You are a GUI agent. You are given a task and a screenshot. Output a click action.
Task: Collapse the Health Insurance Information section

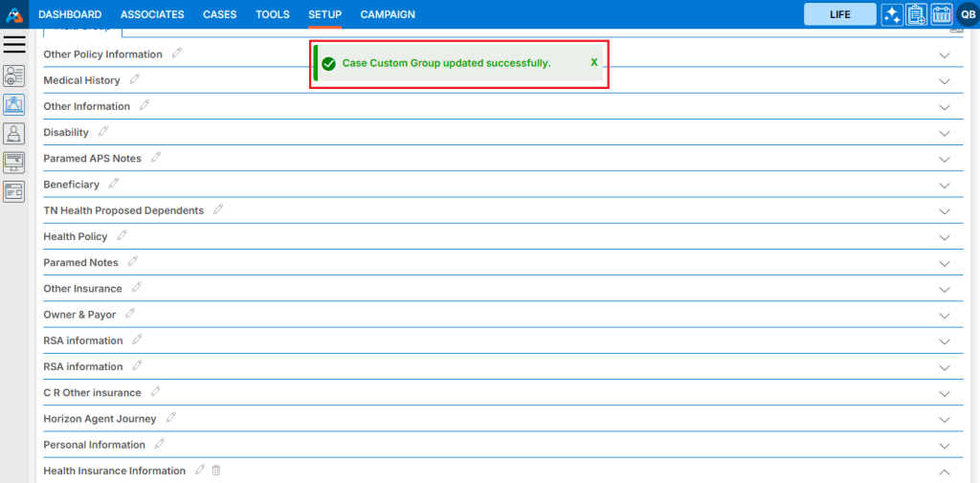[x=945, y=472]
